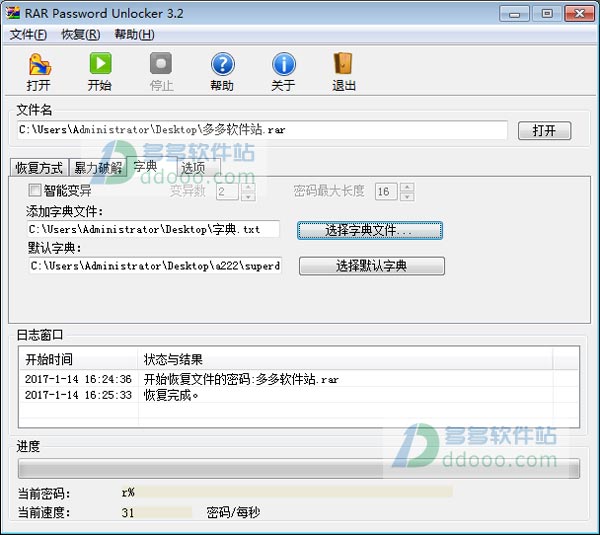The width and height of the screenshot is (600, 535).
Task: Click the 打开 folder toolbar icon
Action: point(39,64)
